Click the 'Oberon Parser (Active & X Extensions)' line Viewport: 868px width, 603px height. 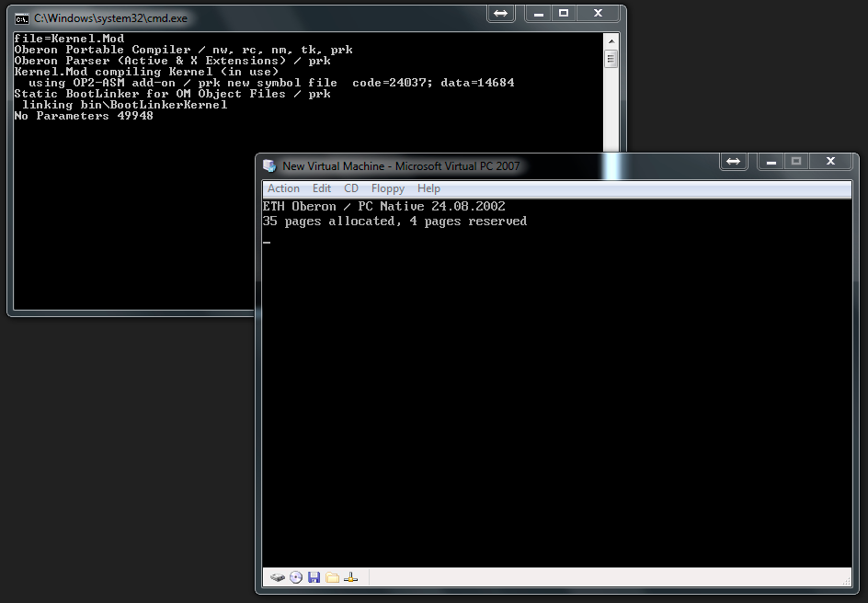click(x=172, y=61)
